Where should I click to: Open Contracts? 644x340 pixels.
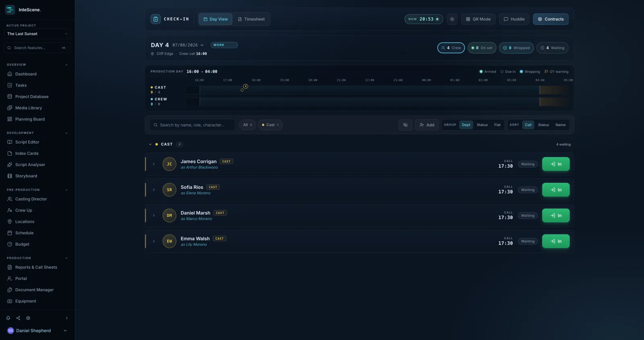pos(551,19)
